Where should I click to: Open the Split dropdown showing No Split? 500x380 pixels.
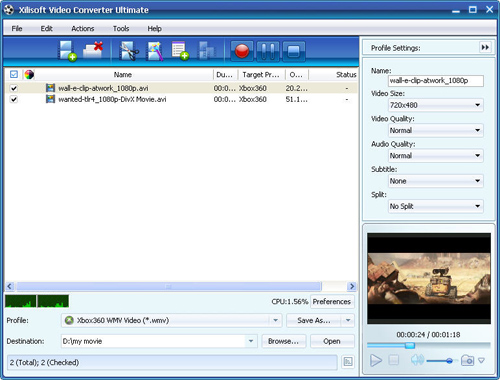tap(436, 206)
